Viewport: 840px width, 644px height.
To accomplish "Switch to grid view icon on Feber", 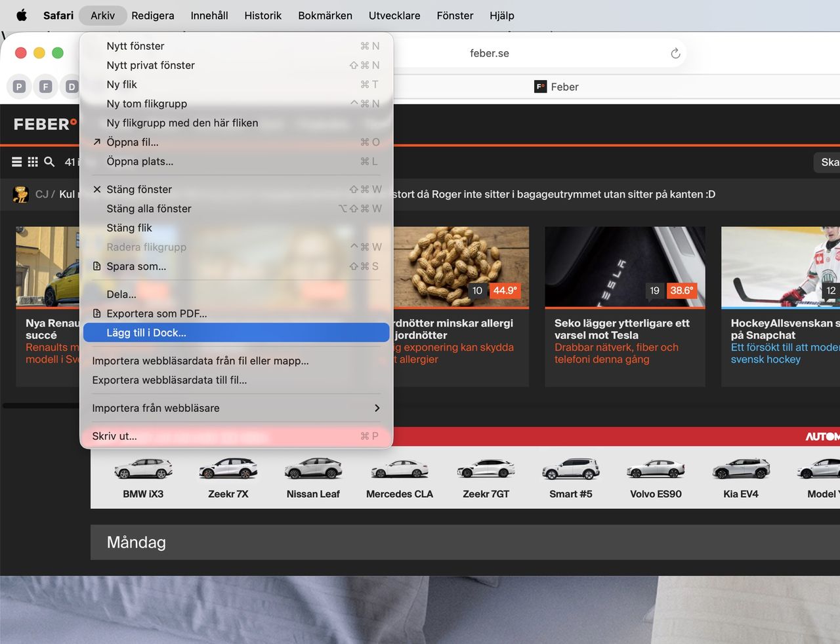I will point(33,162).
